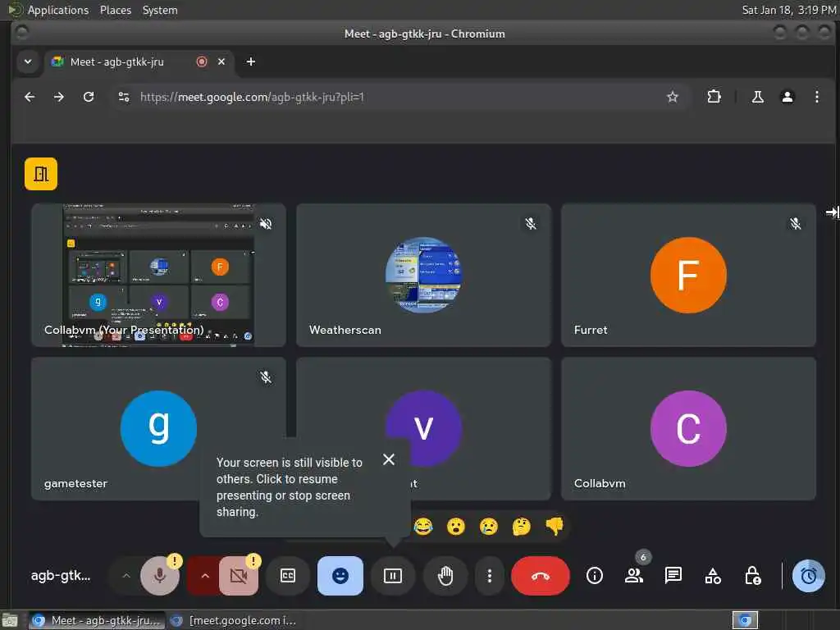The image size is (840, 630).
Task: Click the date and time clock
Action: point(788,10)
